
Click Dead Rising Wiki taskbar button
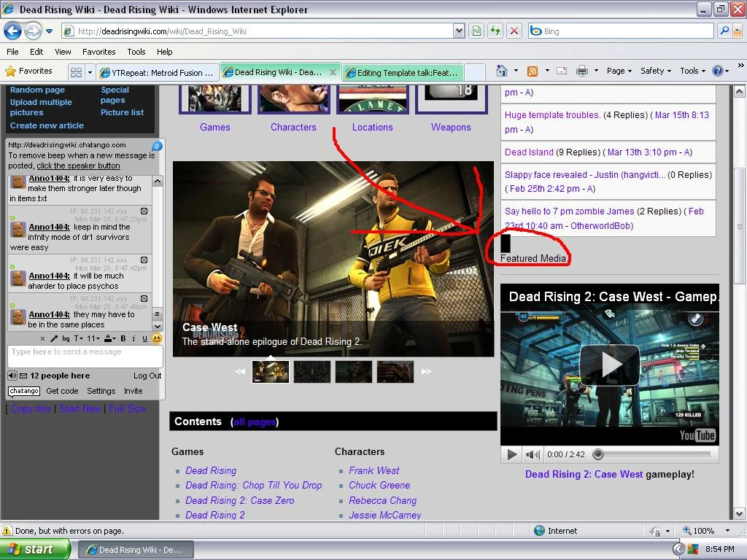(x=136, y=550)
